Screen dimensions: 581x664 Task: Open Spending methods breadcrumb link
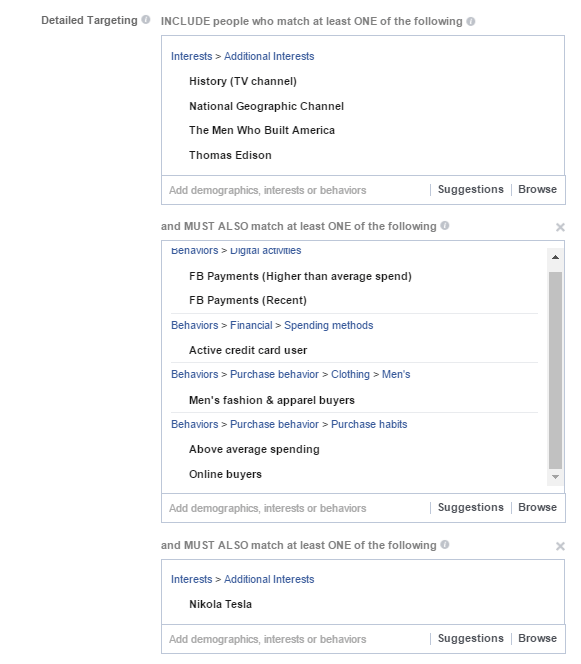pos(329,325)
